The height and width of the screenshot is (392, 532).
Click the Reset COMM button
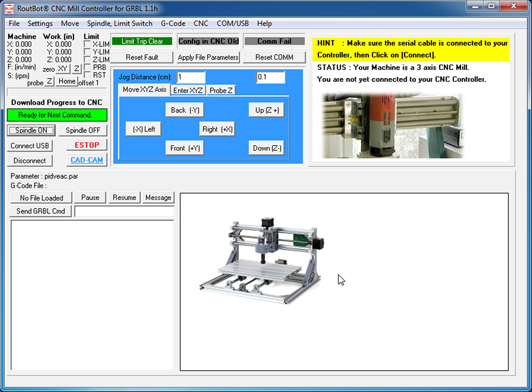tap(274, 57)
